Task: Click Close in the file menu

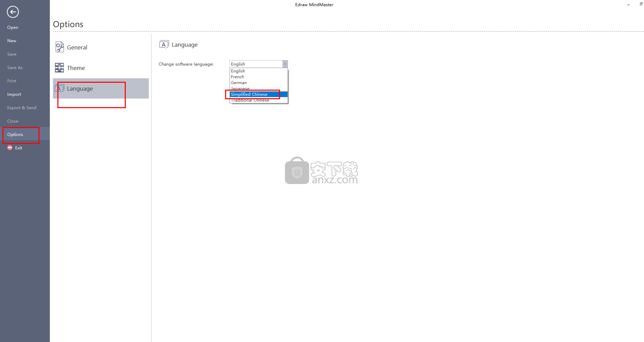Action: [x=25, y=121]
